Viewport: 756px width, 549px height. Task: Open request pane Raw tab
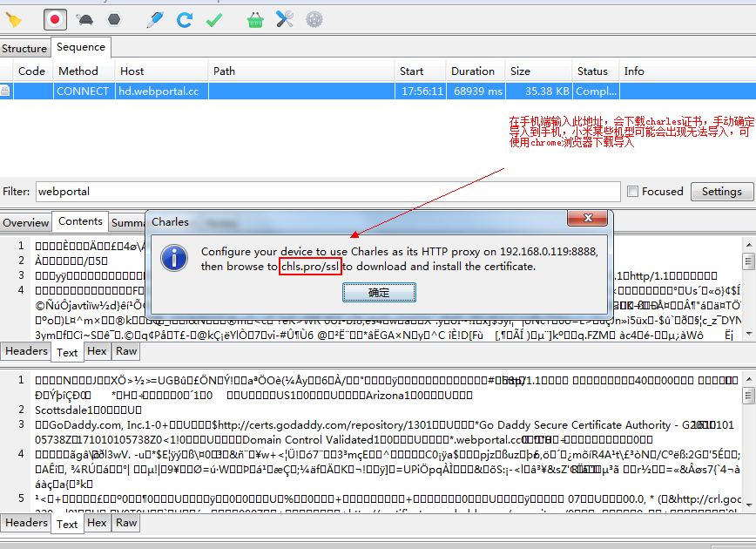coord(126,351)
